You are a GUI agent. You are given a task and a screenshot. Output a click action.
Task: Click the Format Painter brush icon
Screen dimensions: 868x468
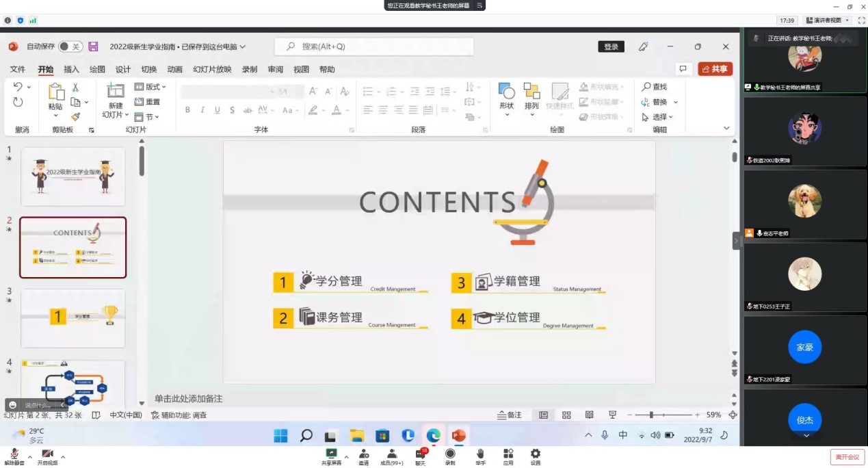(x=76, y=117)
